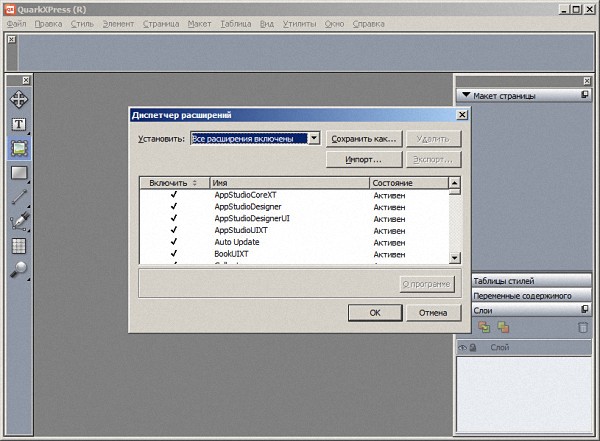The height and width of the screenshot is (441, 600).
Task: Click the extension list scrollbar down arrow
Action: (455, 259)
